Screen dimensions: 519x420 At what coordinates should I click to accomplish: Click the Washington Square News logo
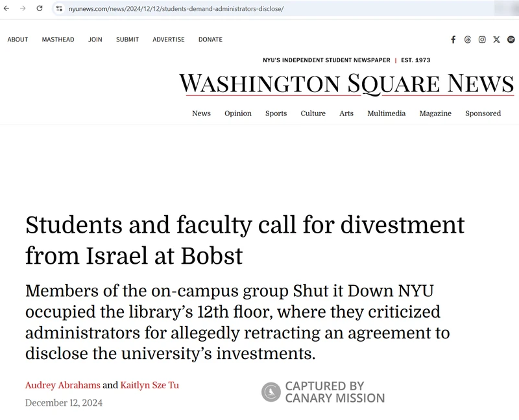[x=346, y=84]
